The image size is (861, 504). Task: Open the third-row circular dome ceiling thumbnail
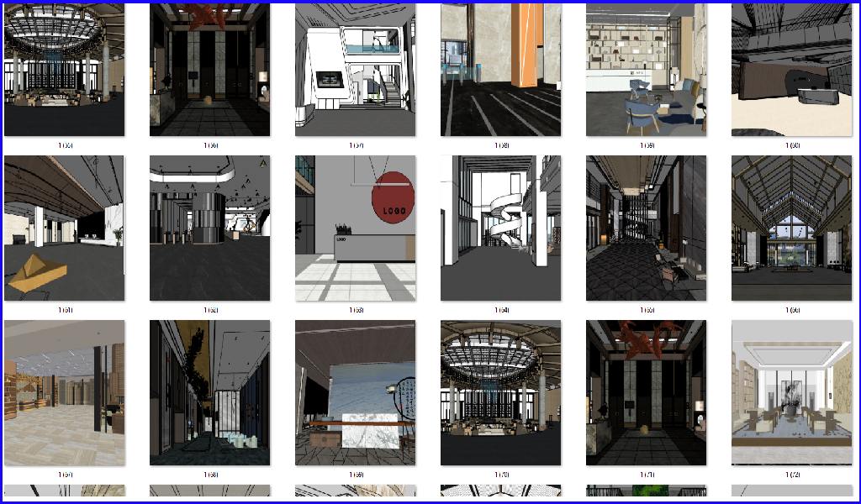tap(501, 392)
